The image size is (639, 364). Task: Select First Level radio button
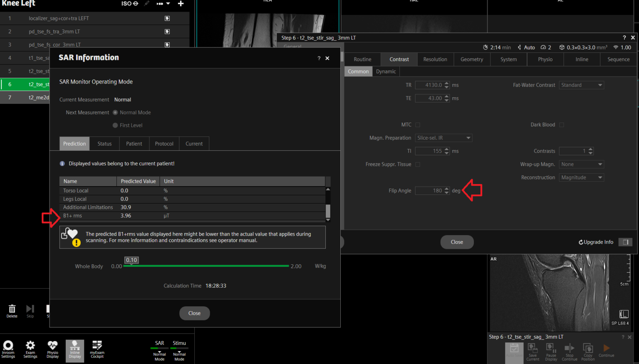tap(115, 125)
